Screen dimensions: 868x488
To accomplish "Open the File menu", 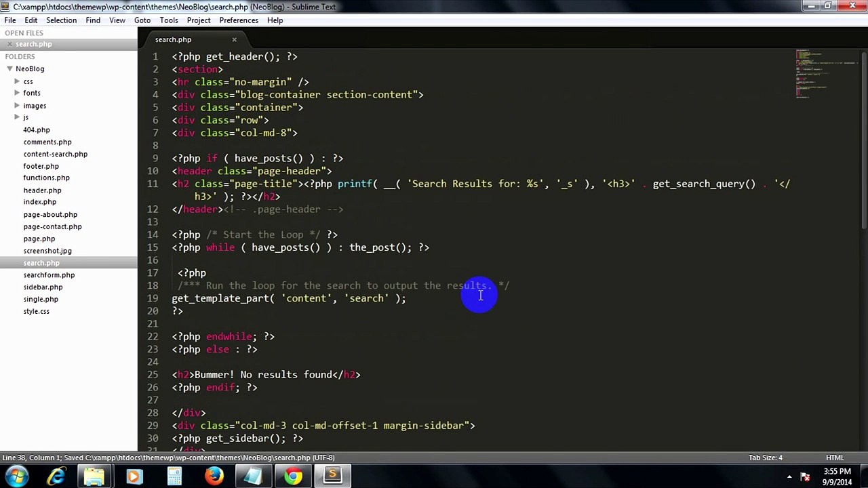I will tap(10, 20).
